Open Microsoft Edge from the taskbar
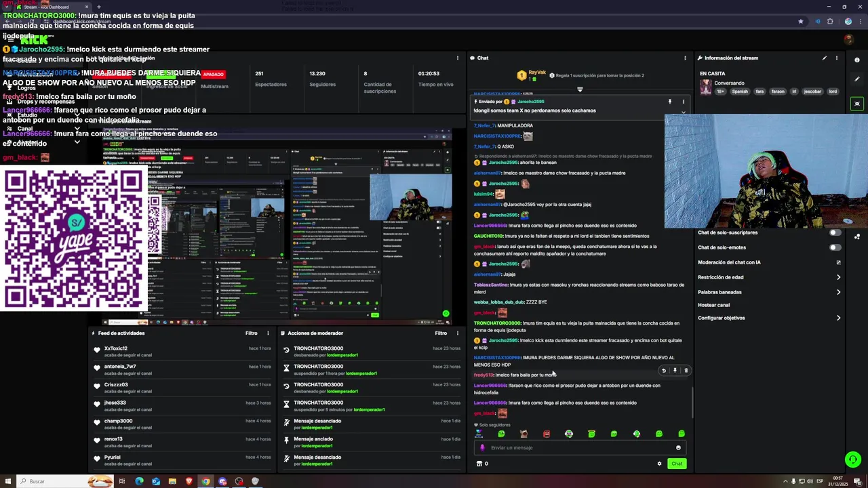 pyautogui.click(x=139, y=481)
